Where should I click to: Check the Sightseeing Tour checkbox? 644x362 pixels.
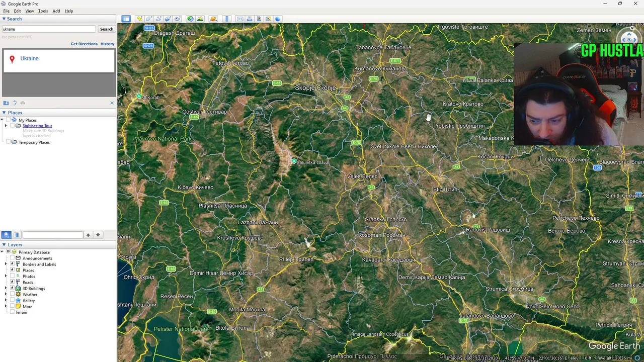click(12, 126)
